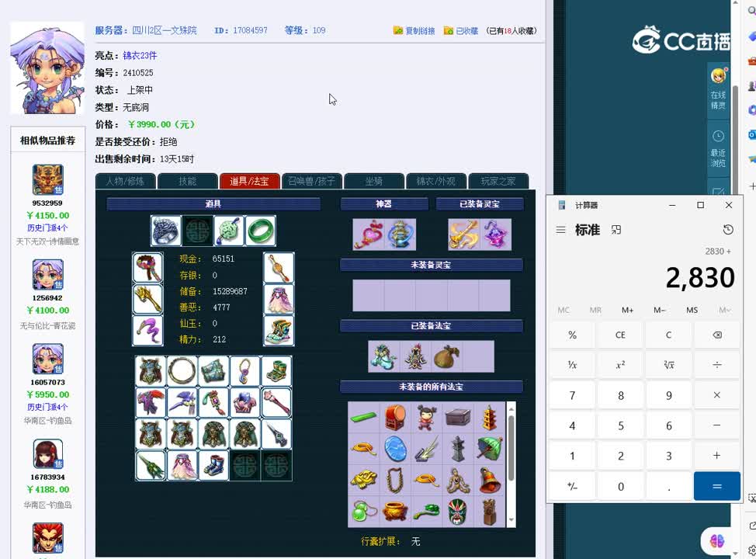Click calculator digit 7 button
Screen dimensions: 756x559
coord(572,395)
